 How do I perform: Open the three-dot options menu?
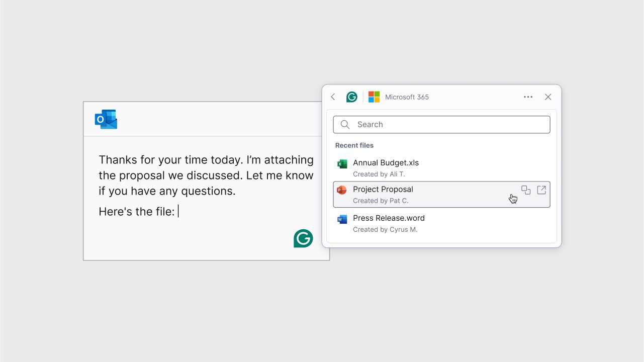click(x=528, y=97)
